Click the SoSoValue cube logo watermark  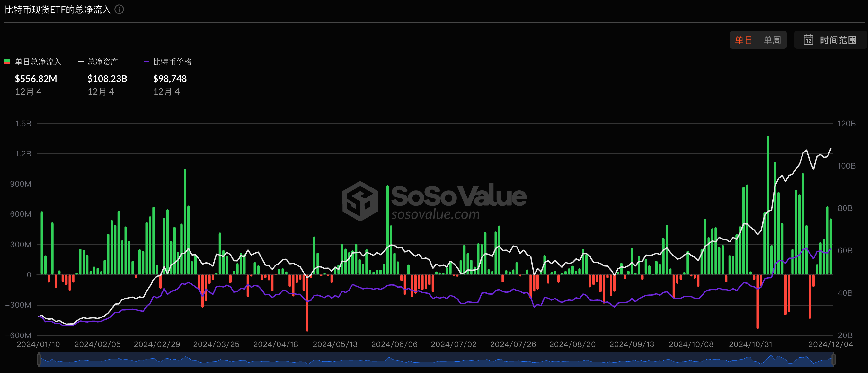(x=360, y=201)
